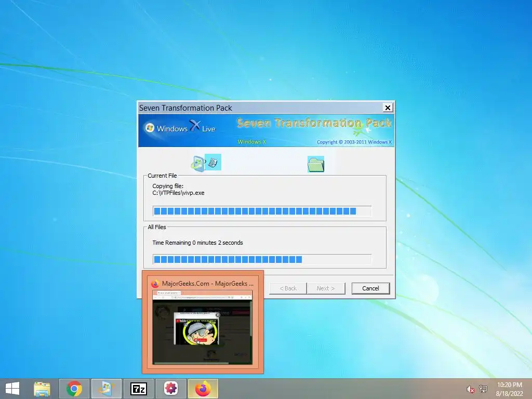
Task: Click the green Windows X banner text
Action: tap(252, 142)
